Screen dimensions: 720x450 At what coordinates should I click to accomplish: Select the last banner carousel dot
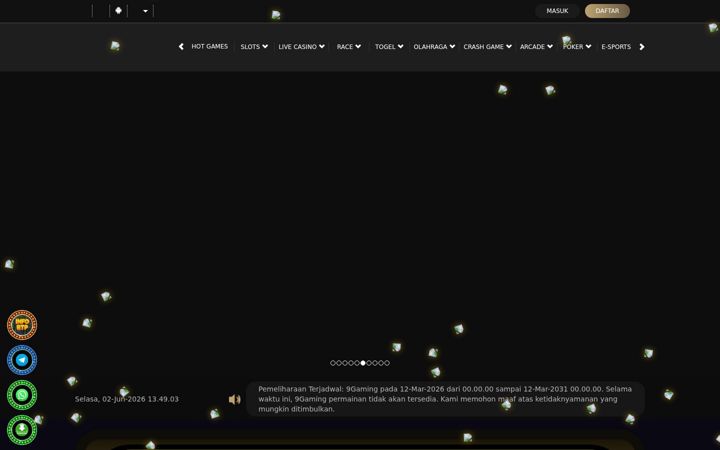tap(387, 363)
